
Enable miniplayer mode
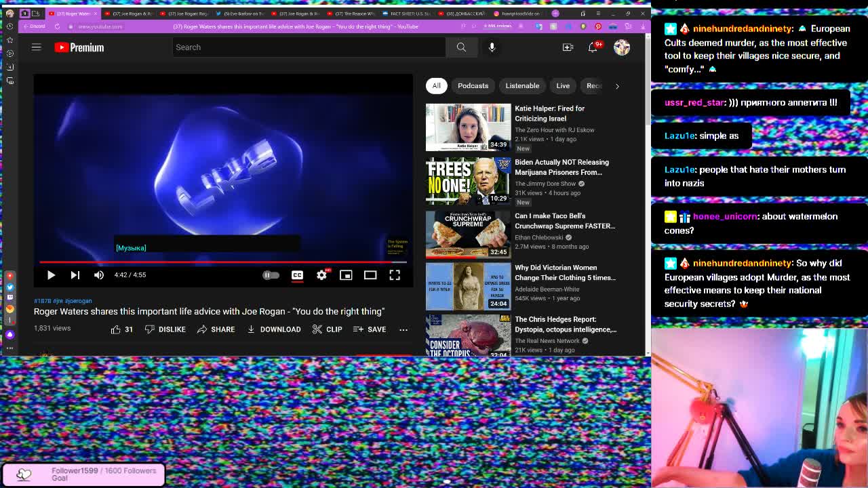(346, 275)
